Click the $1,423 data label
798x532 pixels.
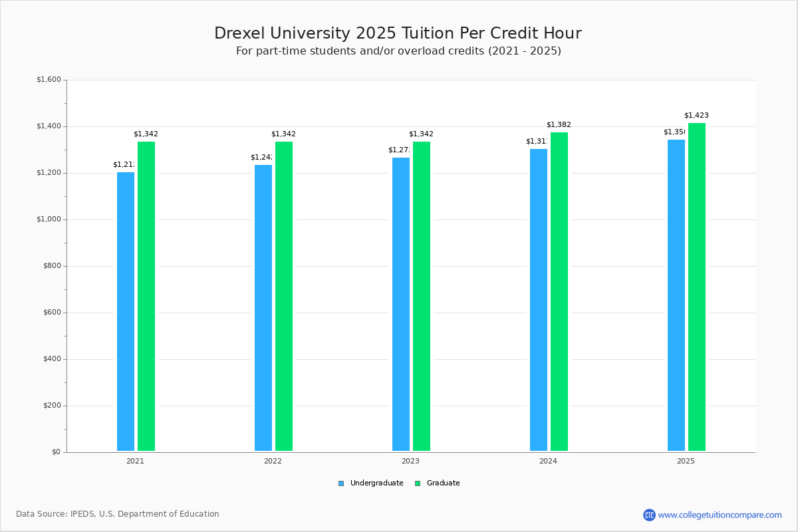(x=696, y=116)
